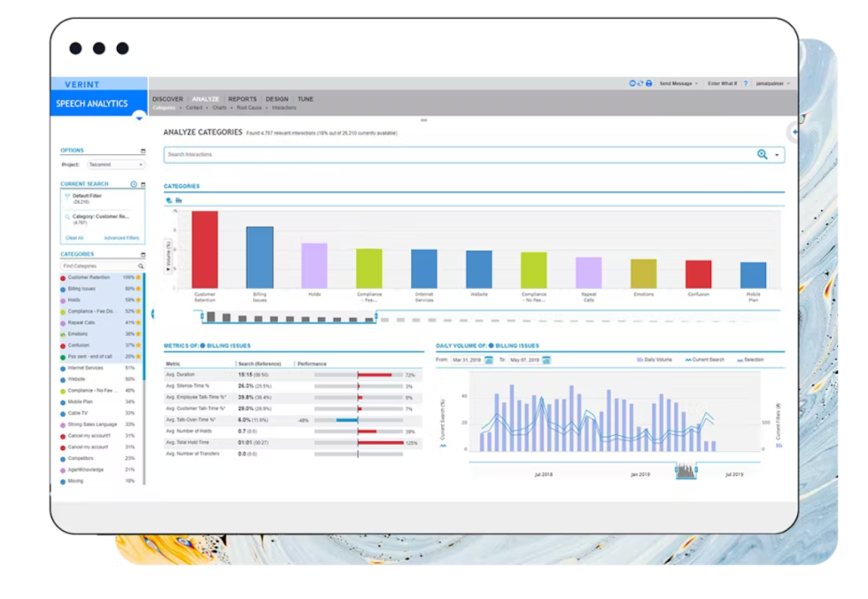Toggle Daily Volume series in the legend
Viewport: 868px width, 599px height.
coord(658,360)
